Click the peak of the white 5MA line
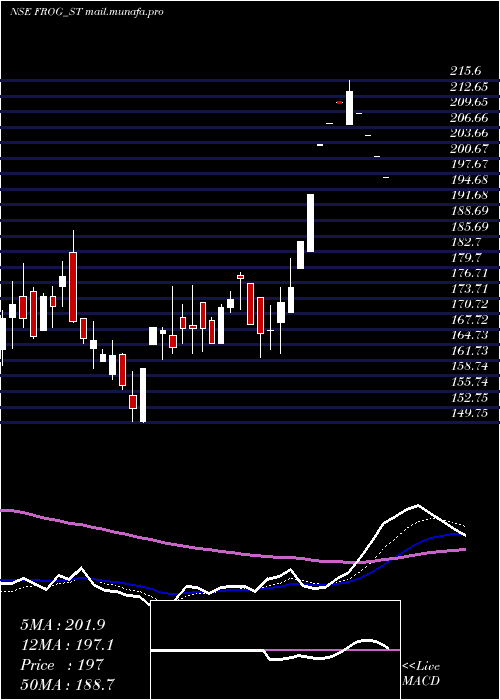500x700 pixels. (x=418, y=505)
